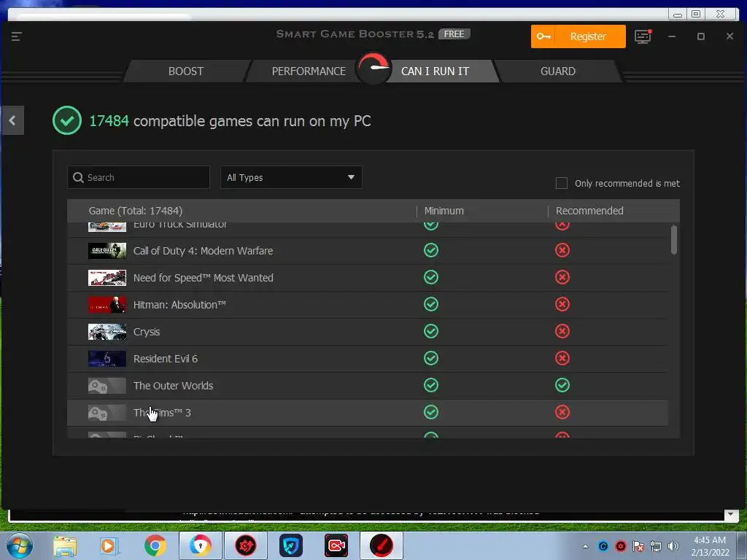Click Call of Duty 4 minimum check icon
The width and height of the screenshot is (747, 560).
(431, 251)
